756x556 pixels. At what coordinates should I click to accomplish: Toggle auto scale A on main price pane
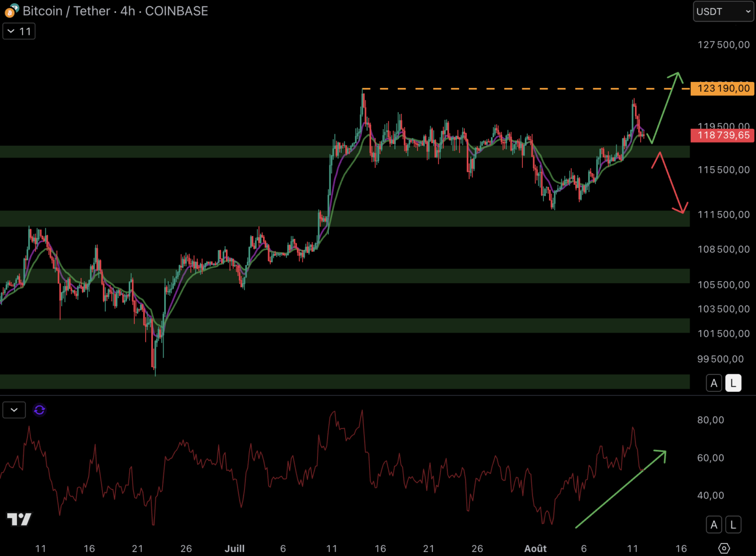click(714, 383)
